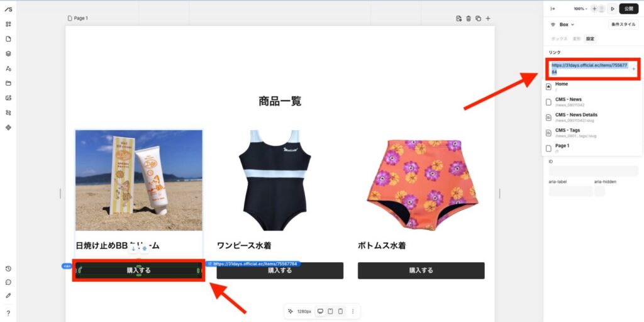Screen dimensions: 644x322
Task: Open the add elements panel in sidebar
Action: 8,25
